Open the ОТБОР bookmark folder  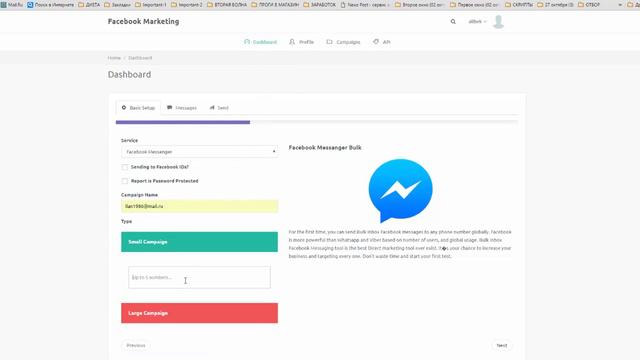pyautogui.click(x=589, y=5)
